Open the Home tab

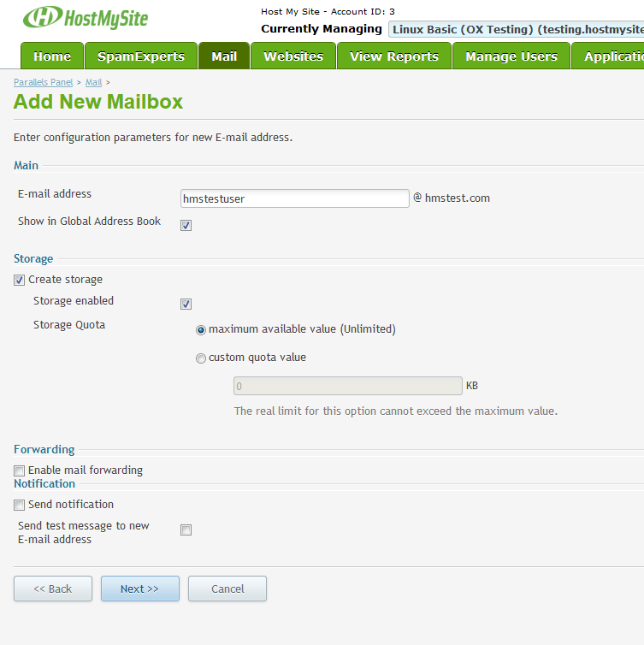(x=52, y=56)
